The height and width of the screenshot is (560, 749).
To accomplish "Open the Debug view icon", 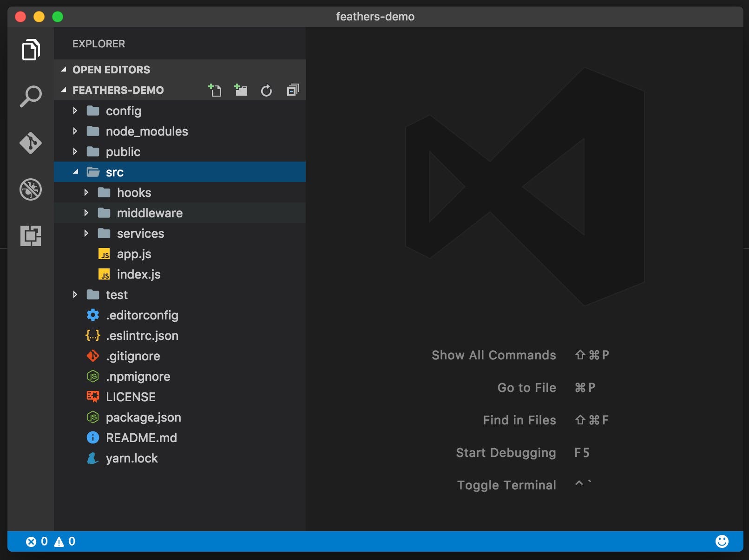I will tap(31, 189).
